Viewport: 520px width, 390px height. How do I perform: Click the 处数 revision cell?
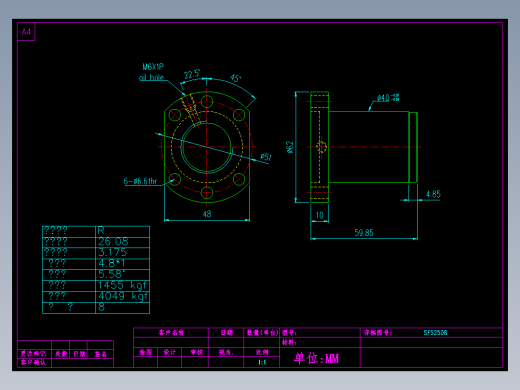[61, 354]
